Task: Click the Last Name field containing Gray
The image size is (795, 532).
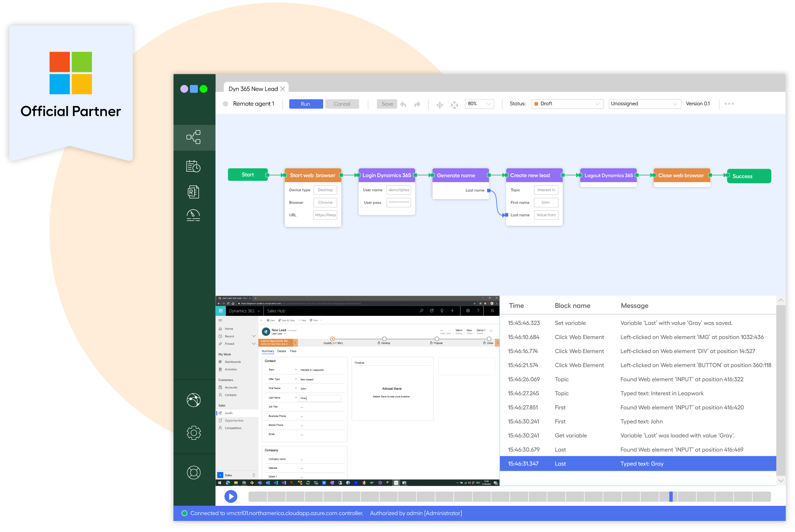Action: [320, 398]
